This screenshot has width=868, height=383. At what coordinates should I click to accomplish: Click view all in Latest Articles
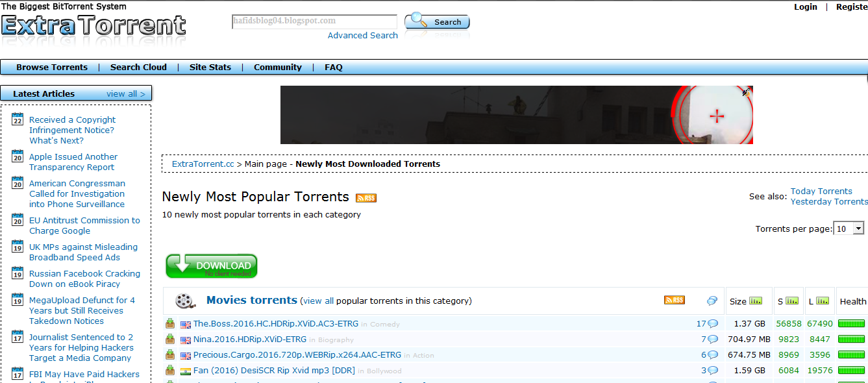(x=126, y=93)
